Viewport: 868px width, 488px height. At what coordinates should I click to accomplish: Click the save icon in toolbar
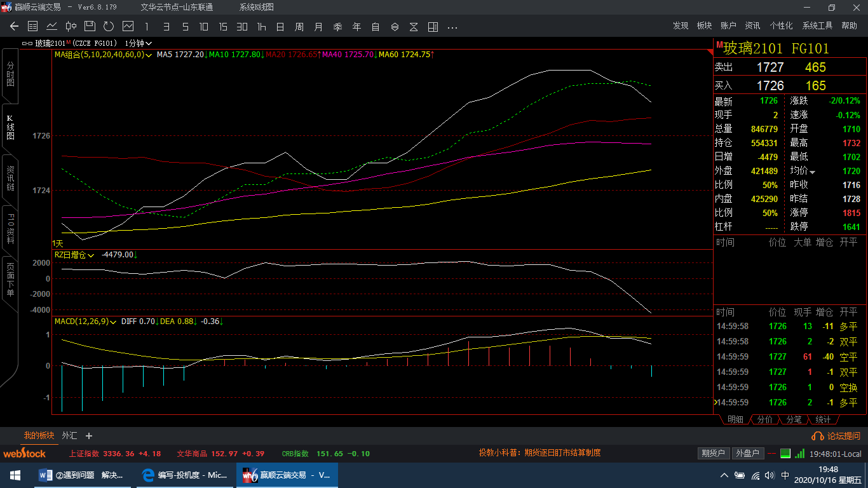coord(90,27)
